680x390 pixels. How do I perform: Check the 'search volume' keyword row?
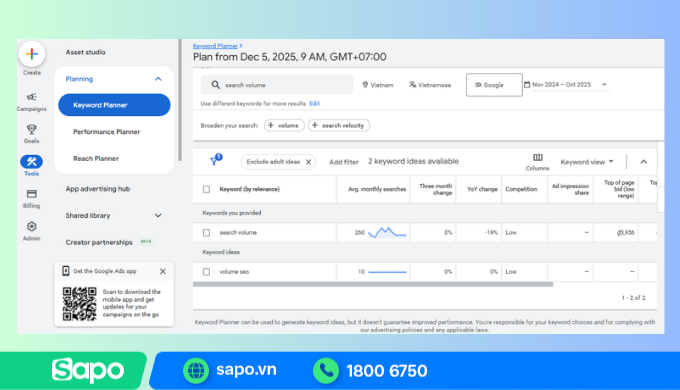[206, 233]
